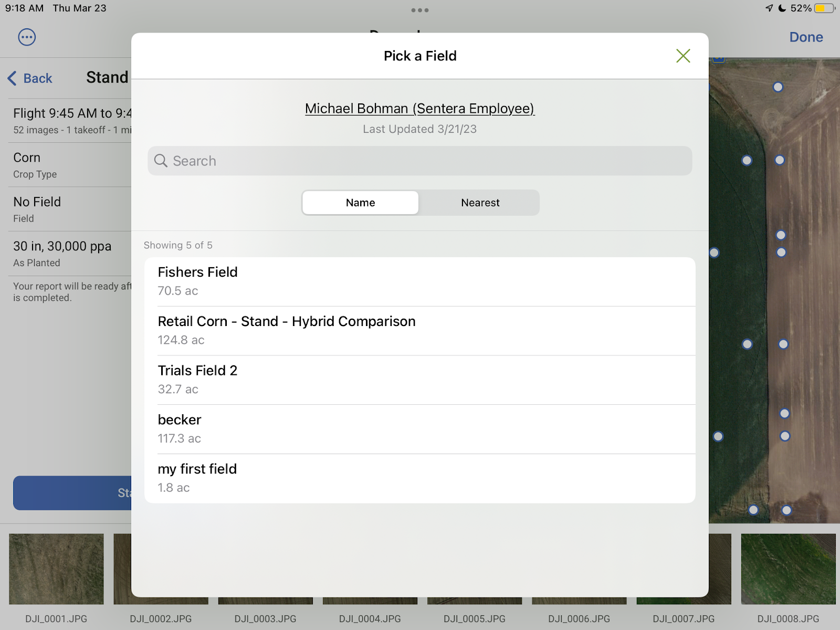This screenshot has width=840, height=630.
Task: Select the becker field
Action: click(420, 429)
